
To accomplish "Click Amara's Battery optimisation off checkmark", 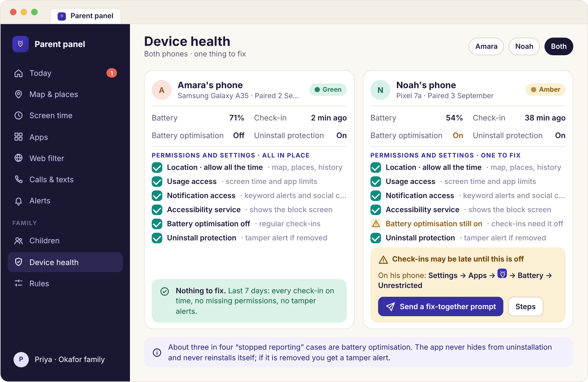I will click(157, 224).
